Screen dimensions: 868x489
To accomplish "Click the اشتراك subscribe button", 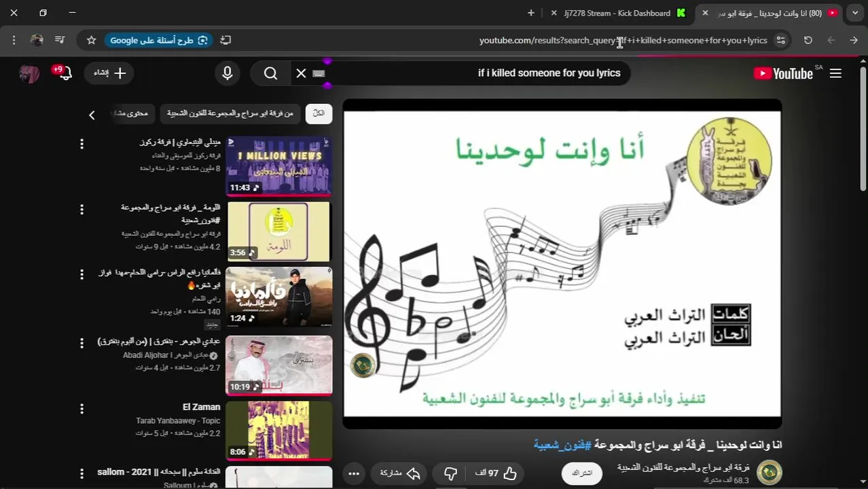I will tap(582, 473).
